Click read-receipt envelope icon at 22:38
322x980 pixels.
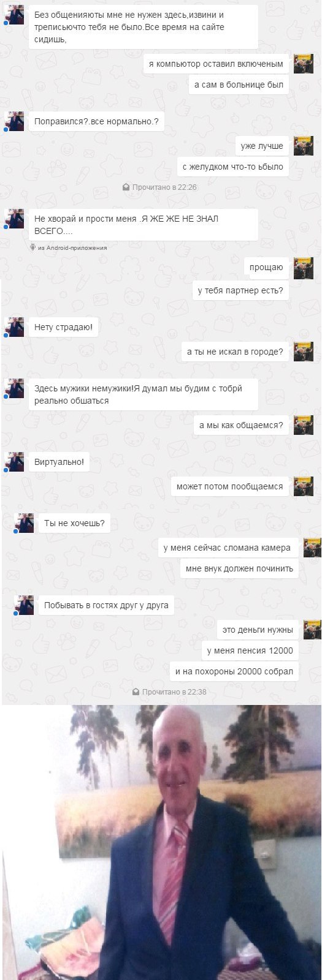pos(136,692)
